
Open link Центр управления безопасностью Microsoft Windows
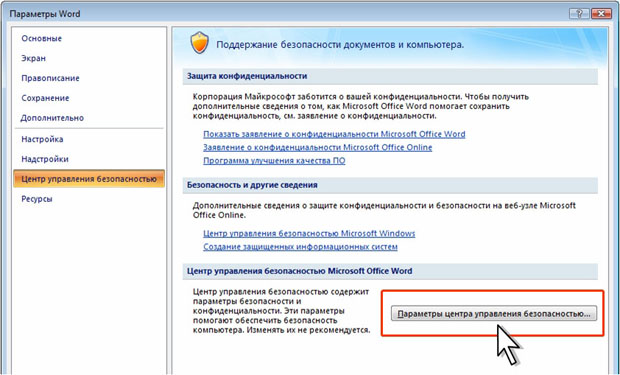tap(309, 233)
